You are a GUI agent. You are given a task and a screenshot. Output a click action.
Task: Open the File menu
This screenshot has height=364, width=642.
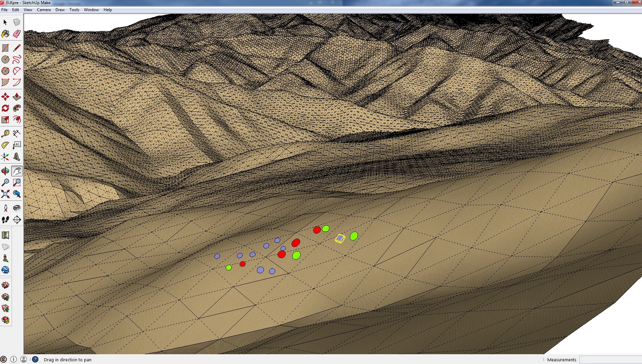(4, 10)
